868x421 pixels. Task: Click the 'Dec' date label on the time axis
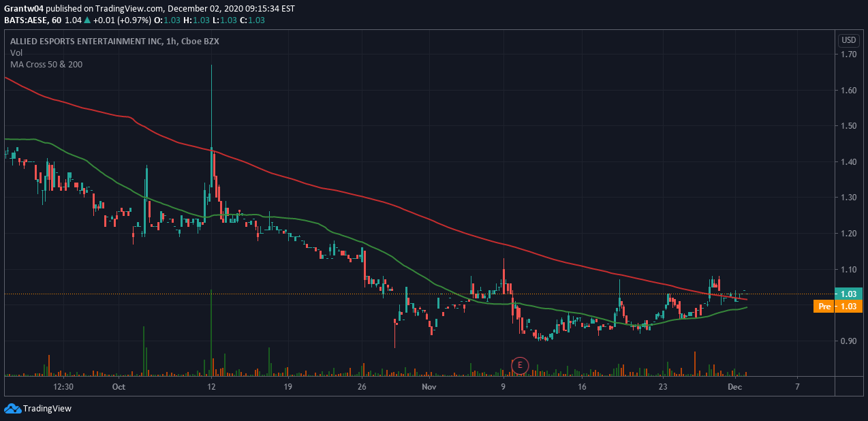point(734,387)
